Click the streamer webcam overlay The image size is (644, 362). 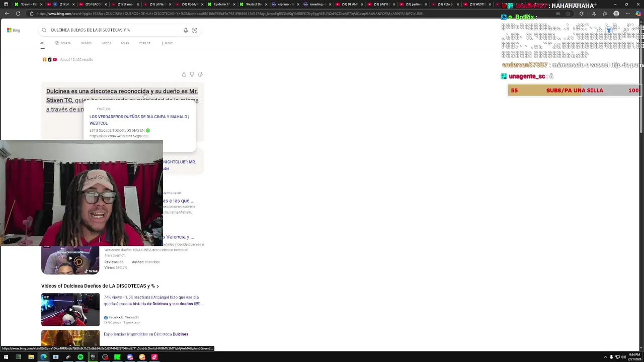click(x=82, y=193)
